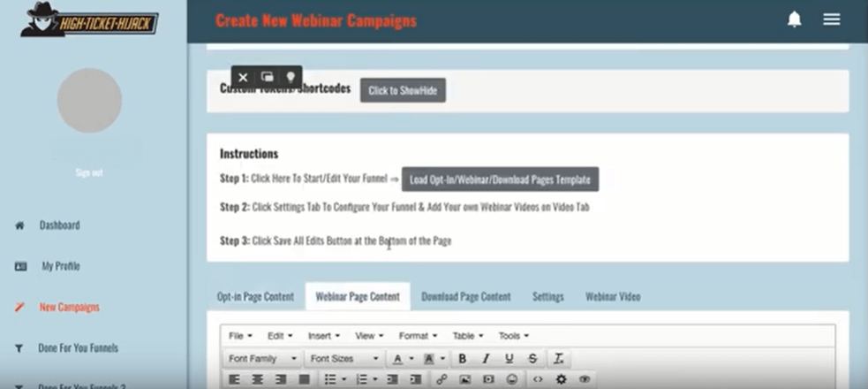
Task: Click the Instructions heading text
Action: pos(249,154)
